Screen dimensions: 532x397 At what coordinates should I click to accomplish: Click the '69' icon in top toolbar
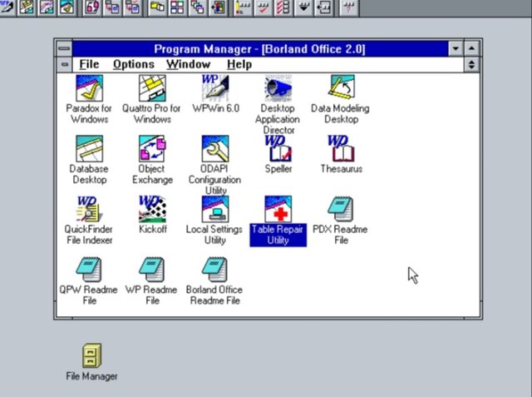92,7
